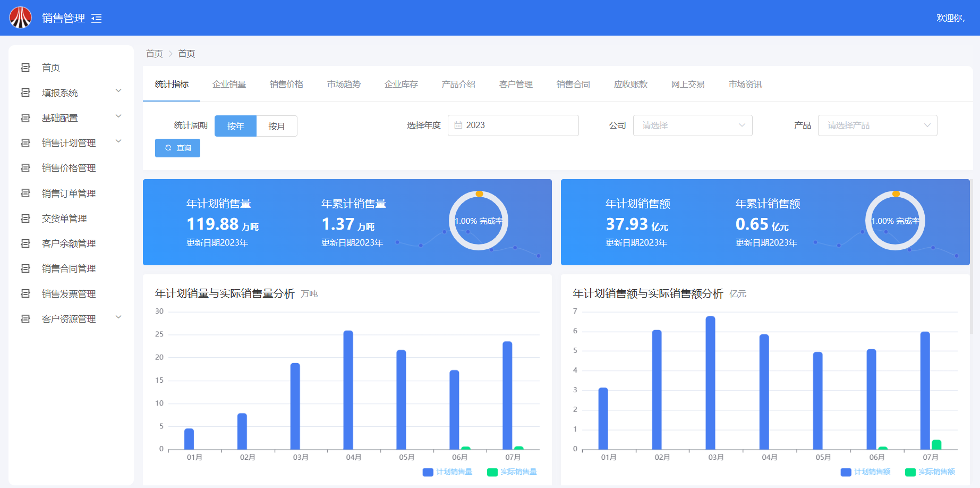This screenshot has height=488, width=980.
Task: Open the 公司 selection dropdown
Action: point(692,125)
